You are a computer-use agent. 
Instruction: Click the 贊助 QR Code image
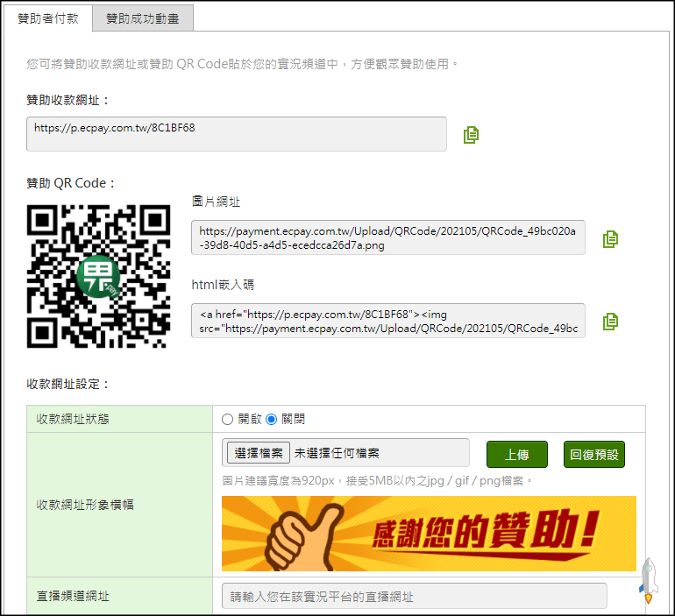coord(98,276)
